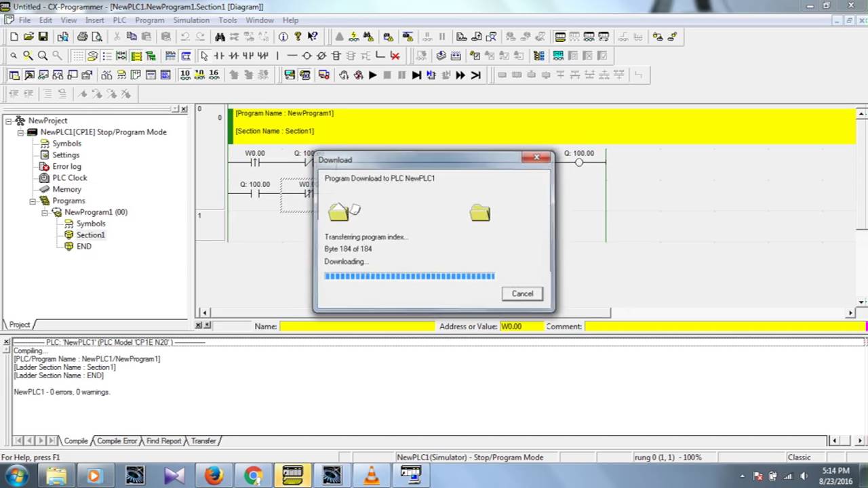Select the New Vertical line tool

coord(277,56)
